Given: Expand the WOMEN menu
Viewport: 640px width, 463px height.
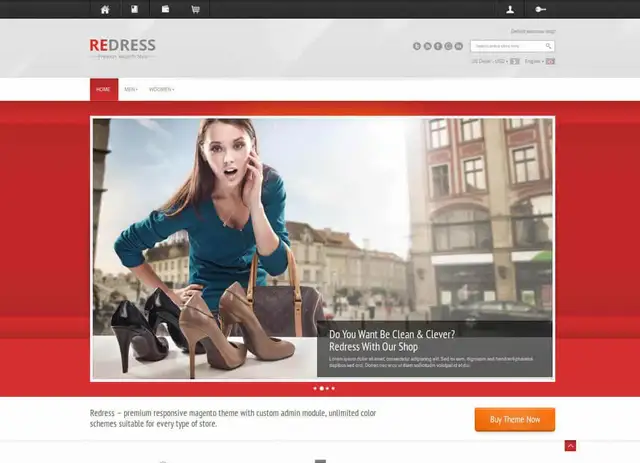Looking at the screenshot, I should 162,89.
